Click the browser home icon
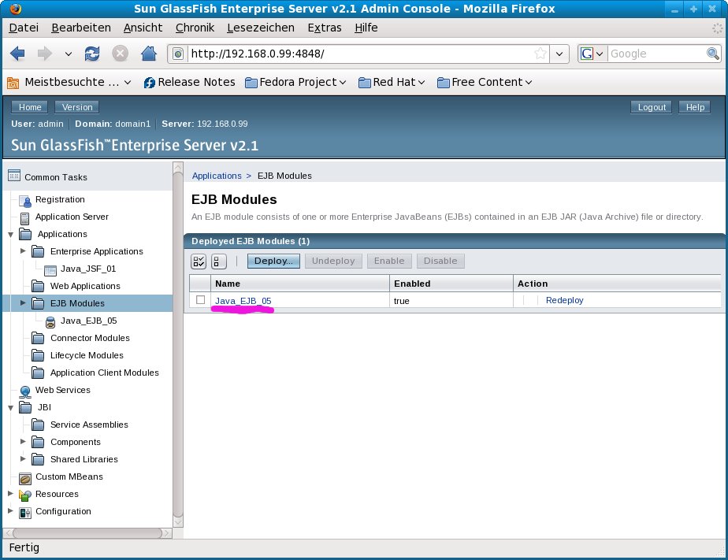The image size is (728, 560). tap(148, 54)
